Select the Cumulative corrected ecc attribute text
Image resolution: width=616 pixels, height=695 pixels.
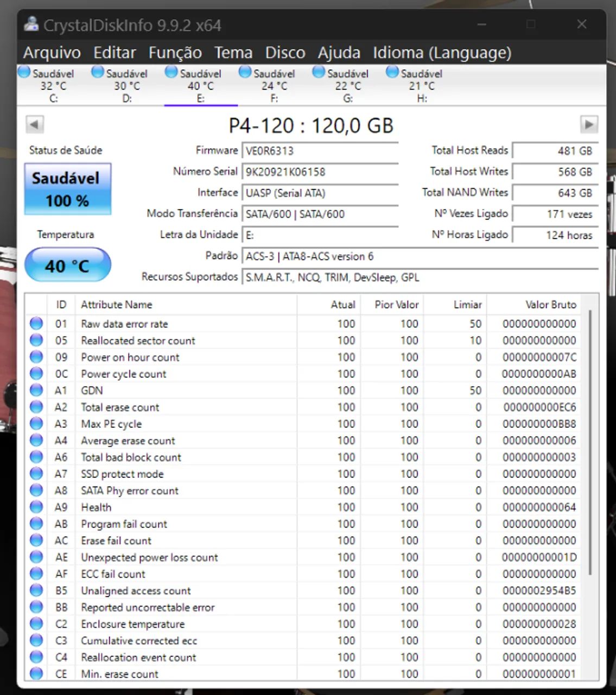coord(139,641)
